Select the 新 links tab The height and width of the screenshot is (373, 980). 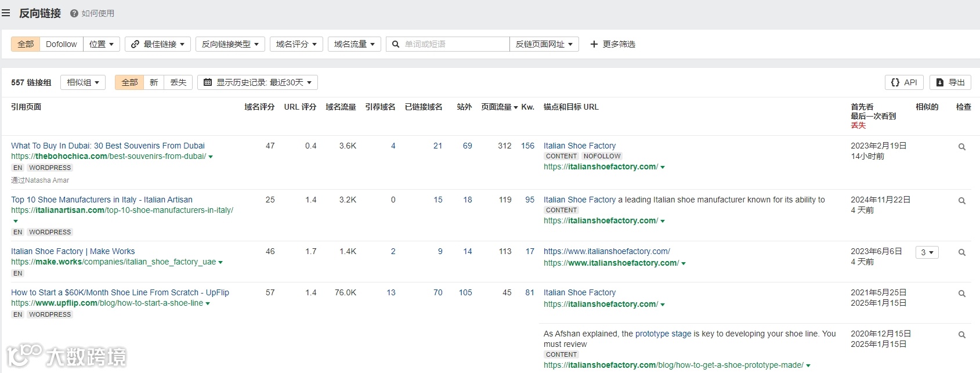154,82
